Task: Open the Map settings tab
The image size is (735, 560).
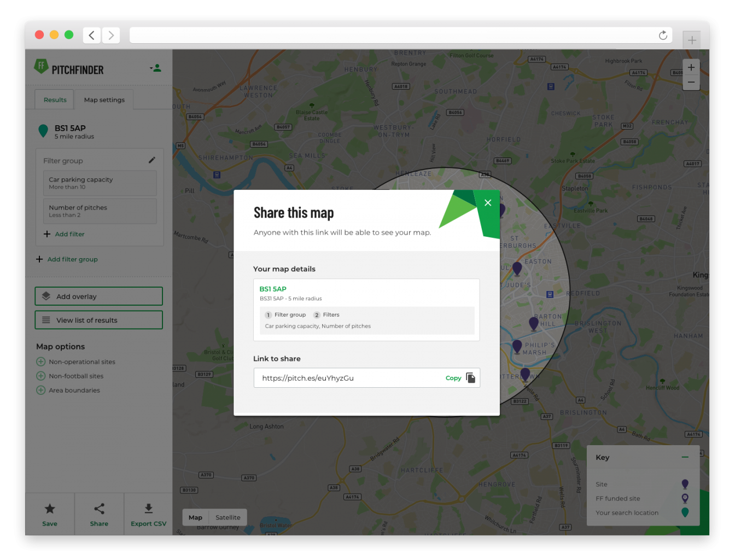Action: tap(104, 100)
